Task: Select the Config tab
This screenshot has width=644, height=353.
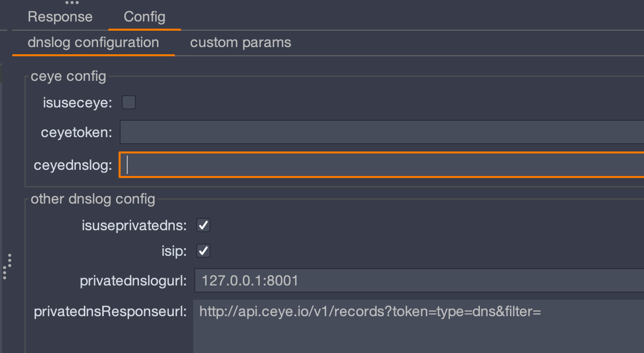Action: tap(144, 16)
